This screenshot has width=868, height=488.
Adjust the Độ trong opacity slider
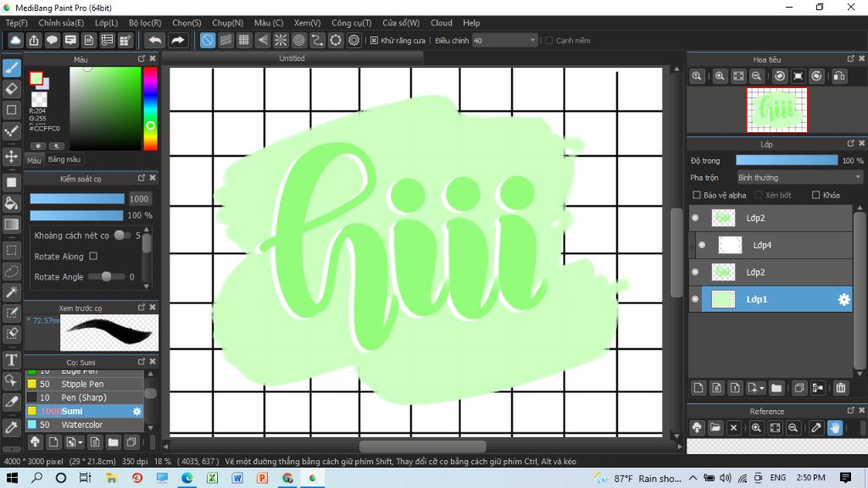tap(787, 160)
